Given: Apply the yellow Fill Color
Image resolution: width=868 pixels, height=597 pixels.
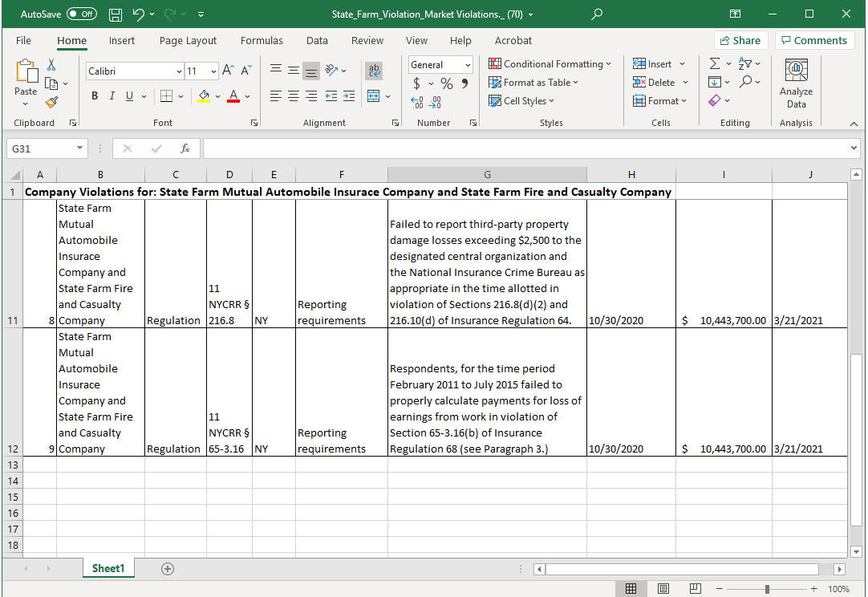Looking at the screenshot, I should pos(204,96).
